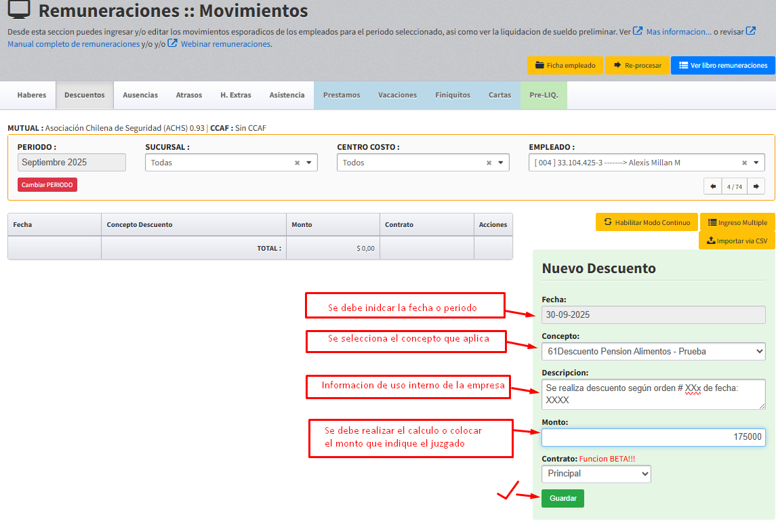The image size is (776, 532).
Task: Expand the Contrato Principal dropdown
Action: [x=596, y=474]
